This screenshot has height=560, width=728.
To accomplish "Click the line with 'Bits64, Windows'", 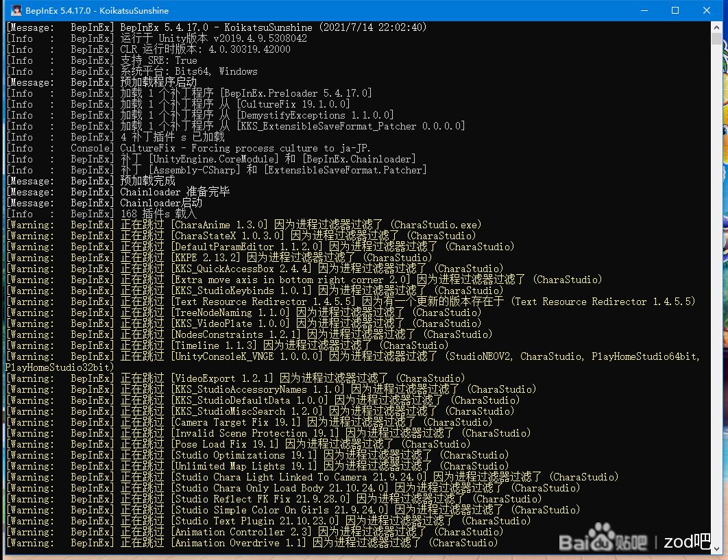I will click(132, 71).
